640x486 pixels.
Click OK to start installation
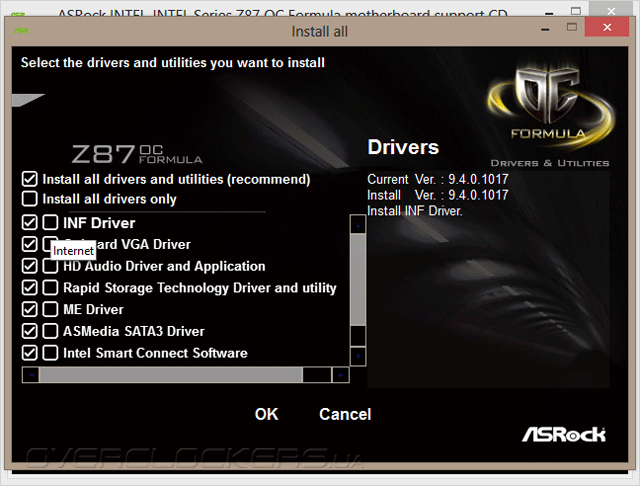(267, 414)
